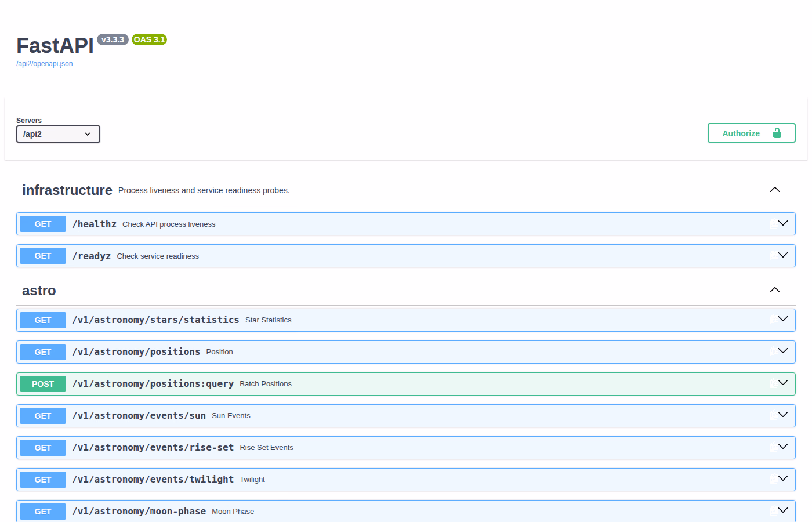
Task: Click the /v1/astronomy/events/sun path text
Action: pos(139,416)
